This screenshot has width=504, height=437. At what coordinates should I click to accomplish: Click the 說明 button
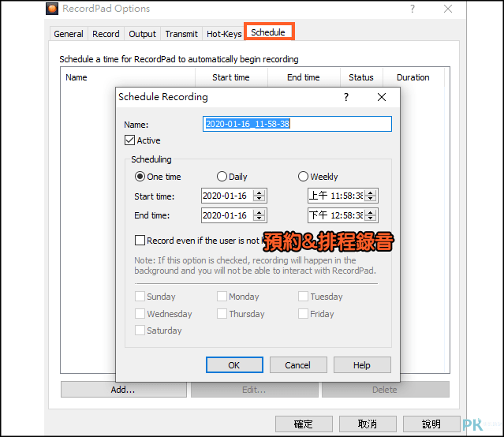coord(431,424)
